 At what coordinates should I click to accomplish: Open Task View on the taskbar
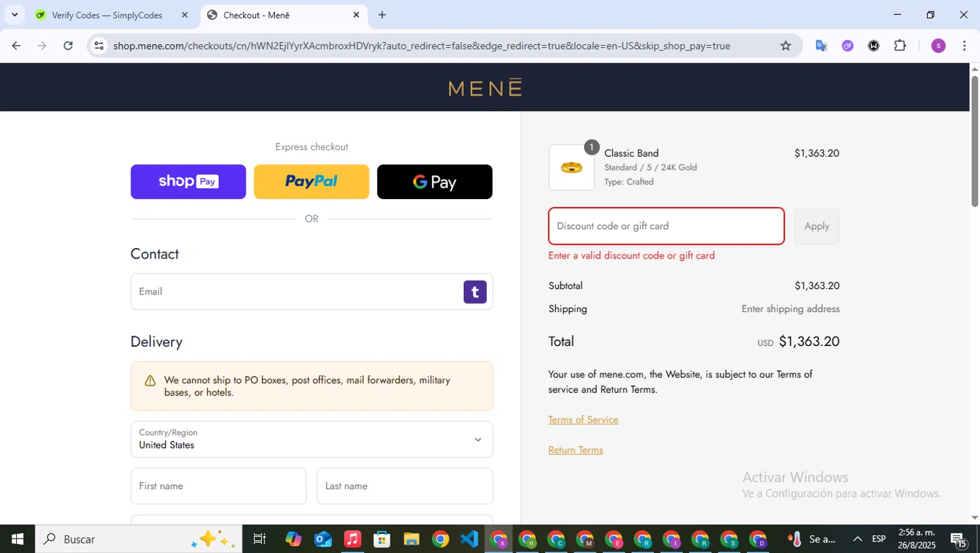pos(259,539)
